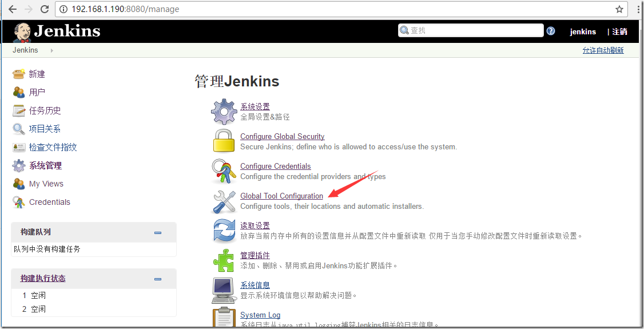Screen dimensions: 644x329
Task: Bookmark page with the star icon
Action: coord(619,9)
